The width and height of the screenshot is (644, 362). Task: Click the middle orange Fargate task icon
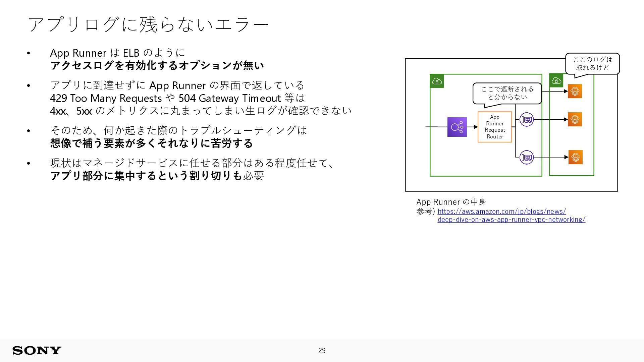(575, 119)
